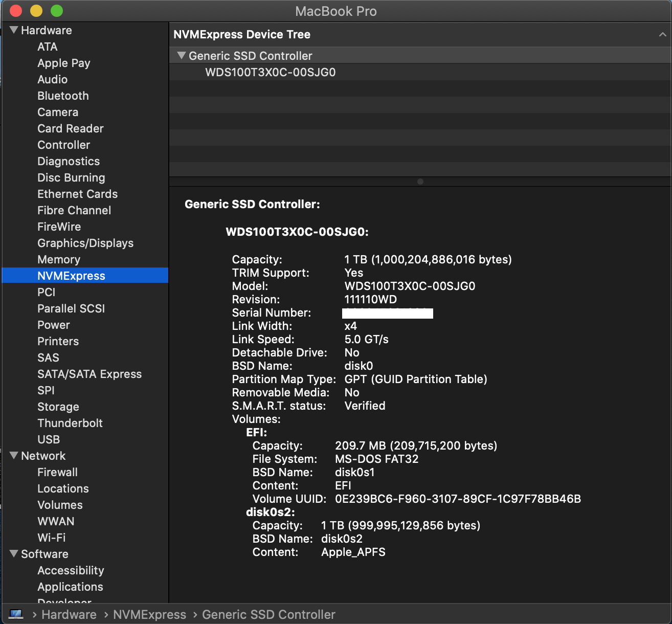This screenshot has height=624, width=672.
Task: Select the Network category label
Action: [43, 456]
